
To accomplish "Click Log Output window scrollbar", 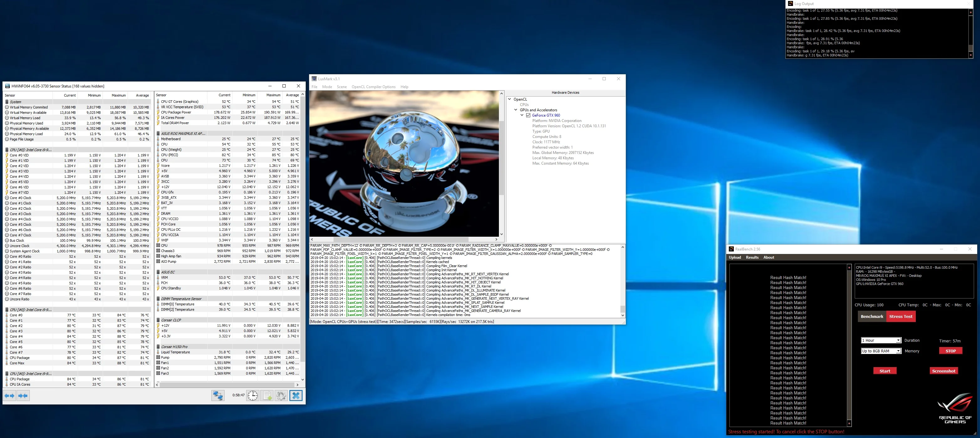I will pos(971,33).
